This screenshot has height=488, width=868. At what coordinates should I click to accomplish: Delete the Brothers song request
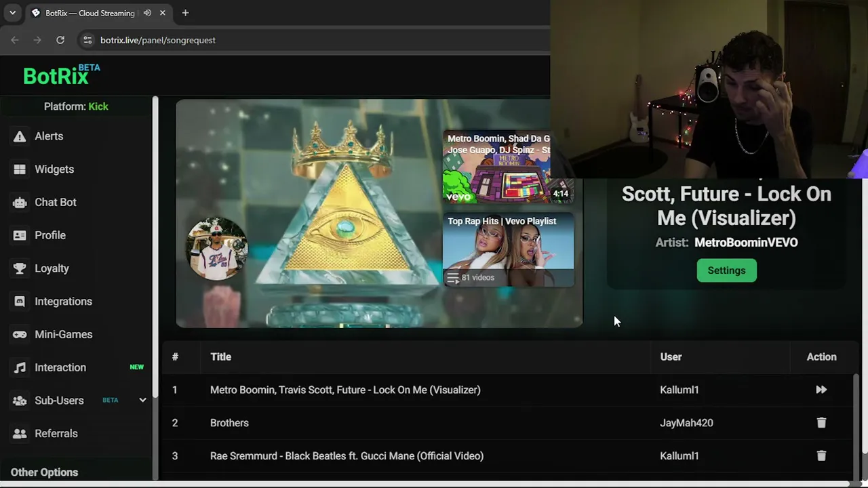point(821,423)
